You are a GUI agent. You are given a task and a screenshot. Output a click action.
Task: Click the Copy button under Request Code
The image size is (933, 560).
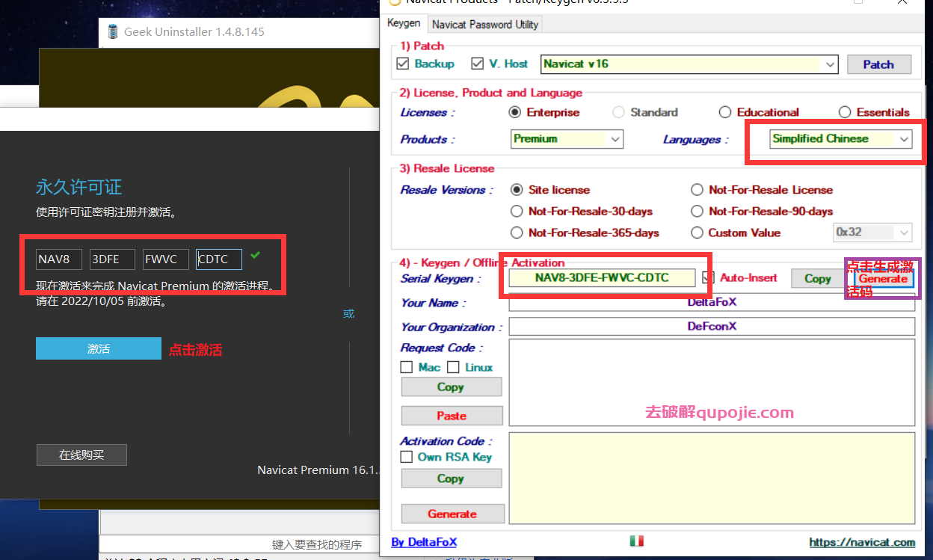click(452, 387)
